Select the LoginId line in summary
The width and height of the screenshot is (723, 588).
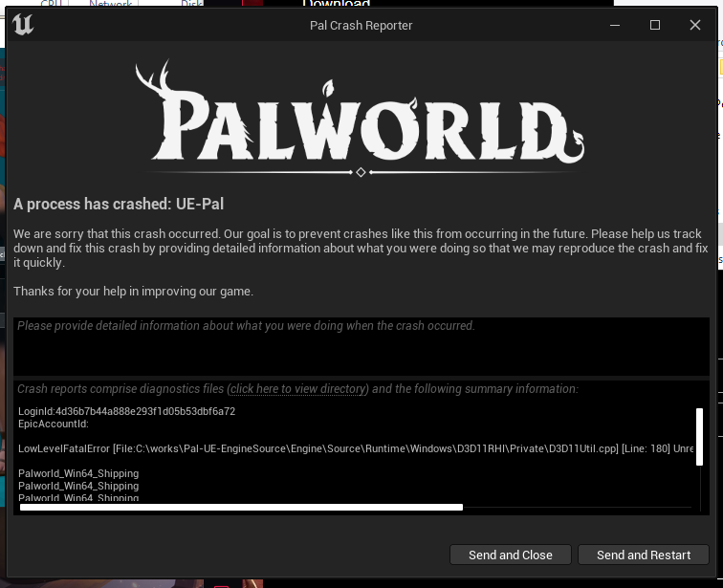click(x=127, y=411)
